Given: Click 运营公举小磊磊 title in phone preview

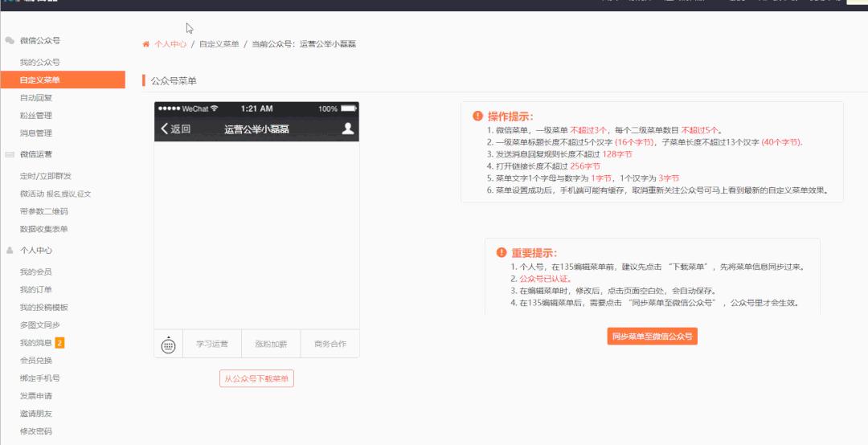Looking at the screenshot, I should click(x=256, y=129).
